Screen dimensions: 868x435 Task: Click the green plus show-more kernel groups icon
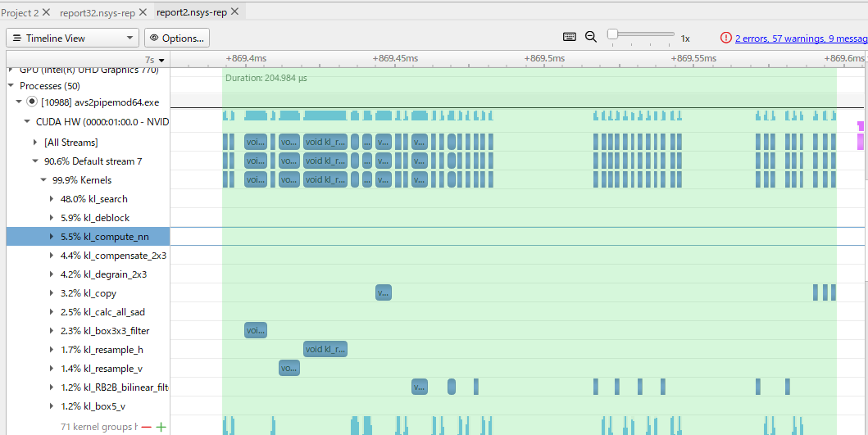tap(161, 427)
